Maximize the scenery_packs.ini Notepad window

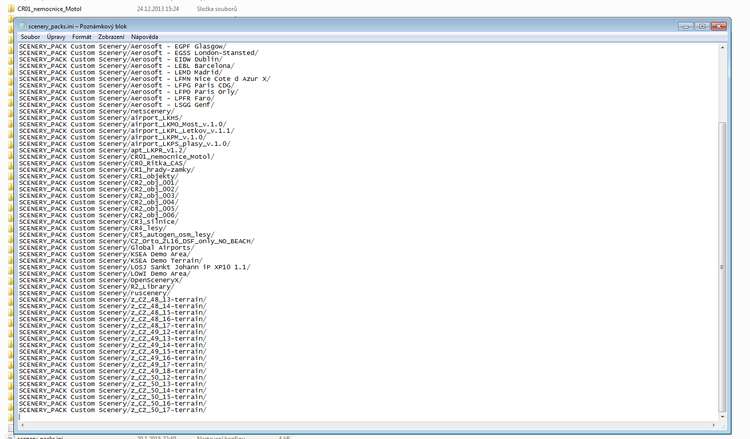click(702, 26)
